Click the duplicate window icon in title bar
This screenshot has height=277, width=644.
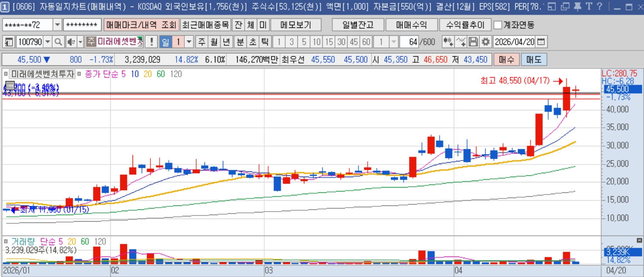point(565,6)
